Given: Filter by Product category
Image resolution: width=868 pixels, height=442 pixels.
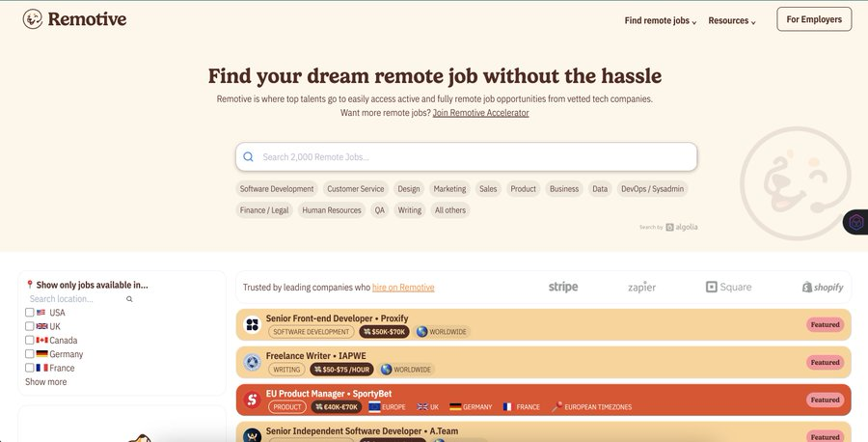Looking at the screenshot, I should [523, 189].
